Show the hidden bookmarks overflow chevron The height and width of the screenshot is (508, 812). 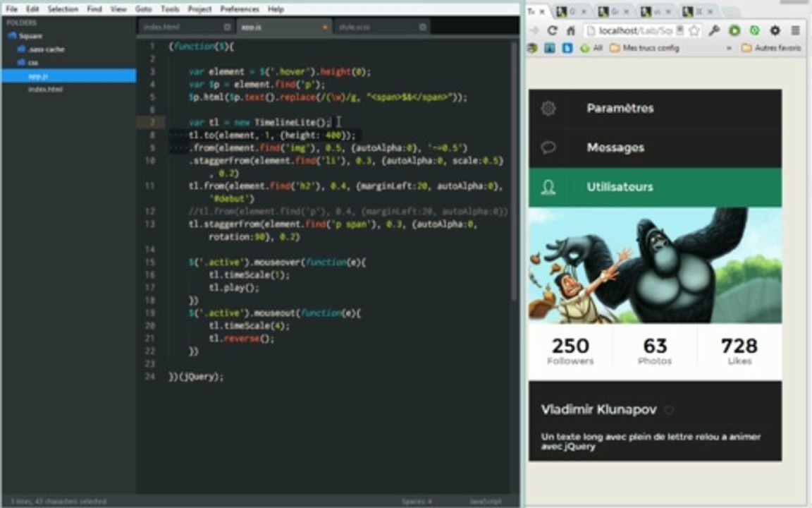pos(729,48)
